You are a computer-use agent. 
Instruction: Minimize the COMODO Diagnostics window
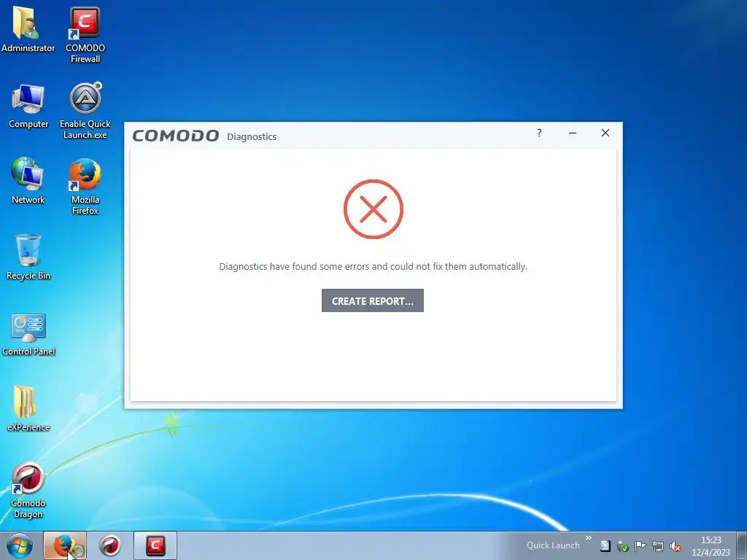tap(573, 133)
